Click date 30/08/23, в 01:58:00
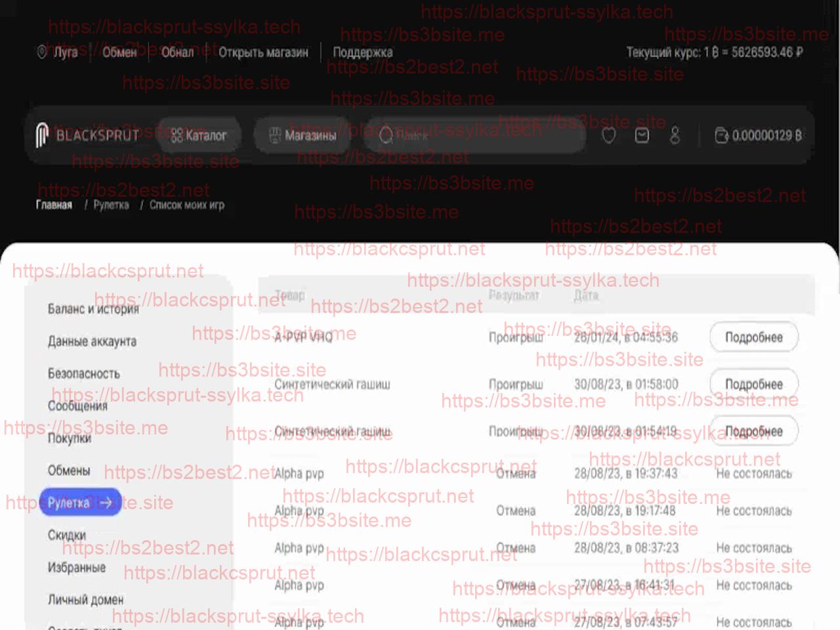The image size is (840, 630). (626, 385)
